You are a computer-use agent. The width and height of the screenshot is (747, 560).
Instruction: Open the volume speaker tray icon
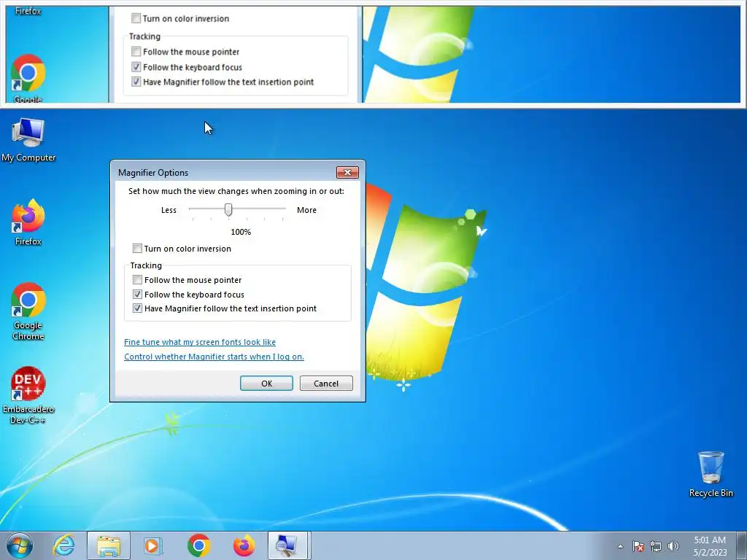(x=673, y=546)
